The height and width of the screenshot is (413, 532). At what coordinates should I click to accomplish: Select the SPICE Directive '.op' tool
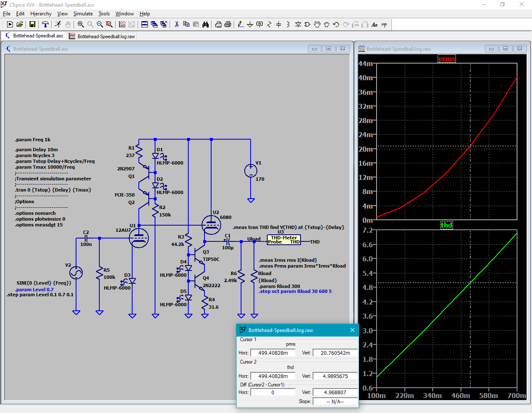coord(384,25)
